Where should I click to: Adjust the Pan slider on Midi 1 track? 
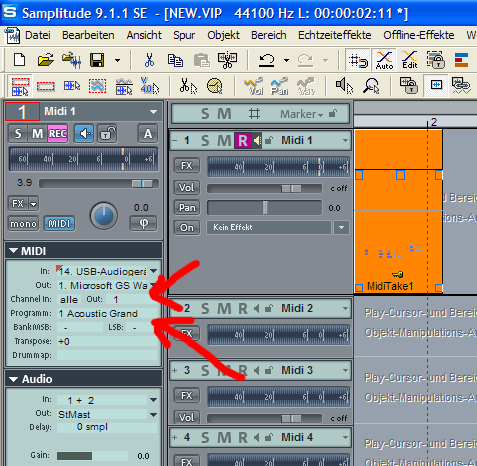265,208
